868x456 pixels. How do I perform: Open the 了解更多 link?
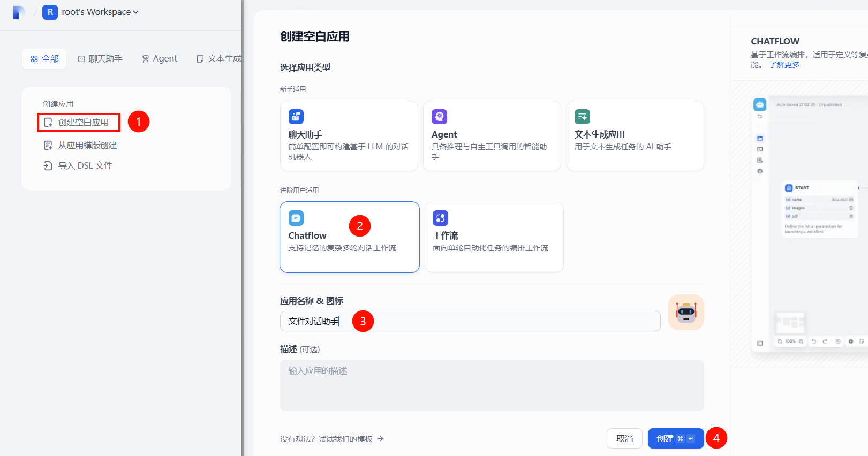[x=784, y=65]
